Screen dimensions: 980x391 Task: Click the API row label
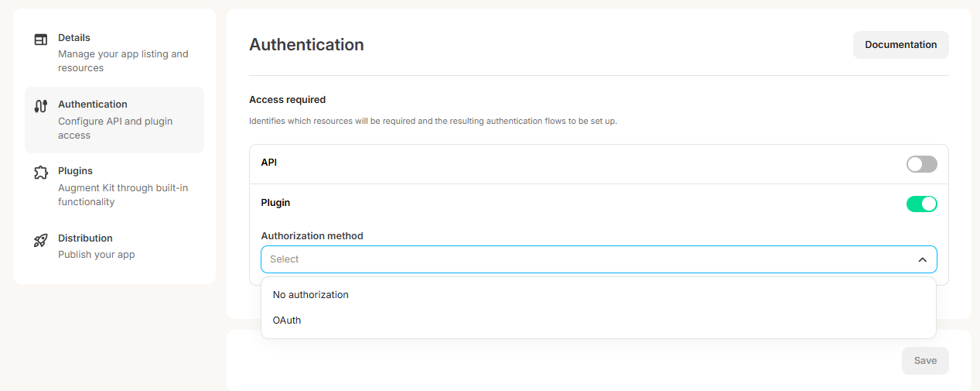point(269,163)
